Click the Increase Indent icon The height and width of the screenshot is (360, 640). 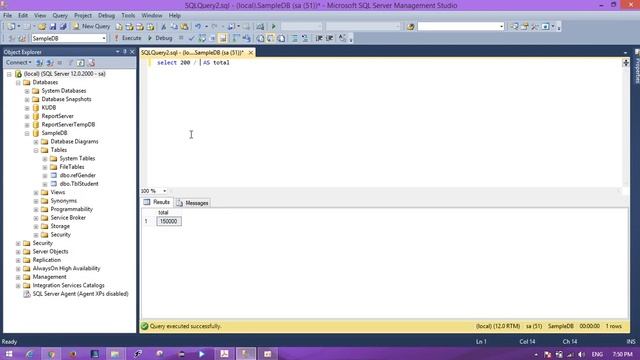(330, 38)
